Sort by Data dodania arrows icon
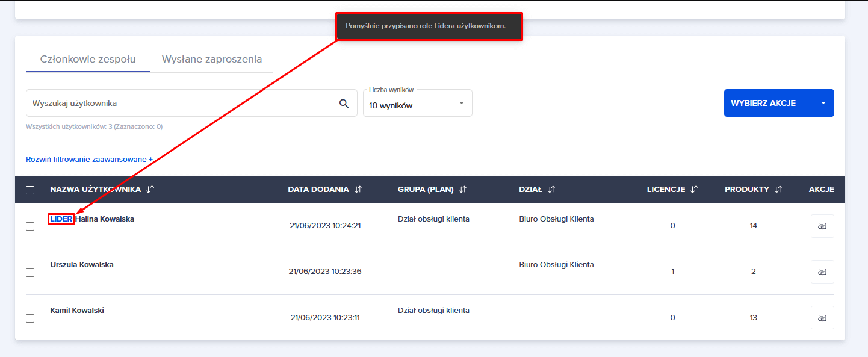 (x=358, y=190)
